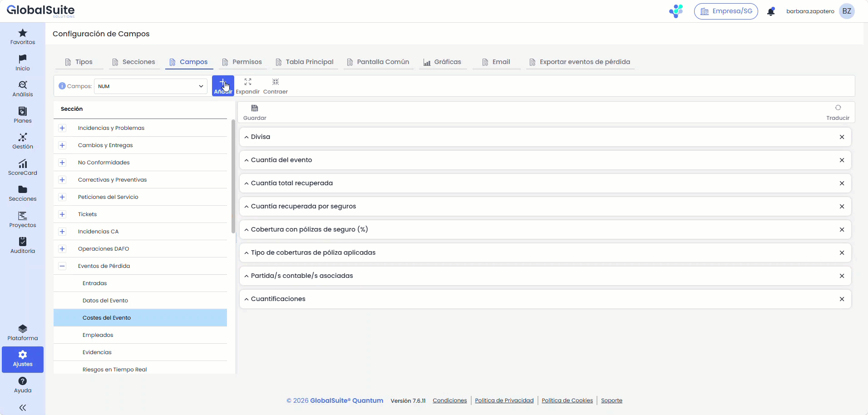Screen dimensions: 868x415
Task: Select Entradas in the section tree
Action: click(x=140, y=283)
